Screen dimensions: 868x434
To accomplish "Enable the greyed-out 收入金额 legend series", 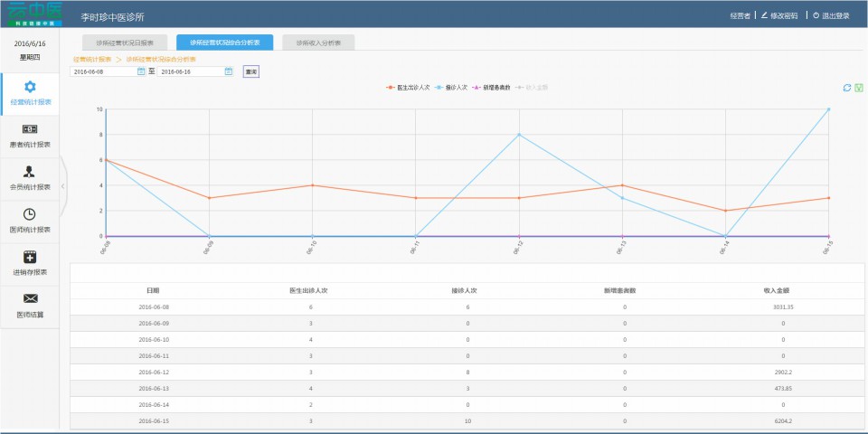I will [532, 88].
